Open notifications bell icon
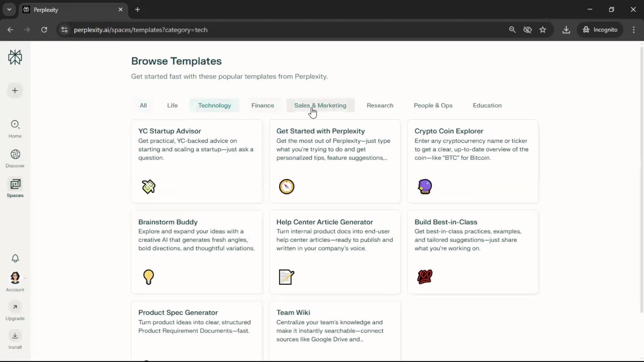644x362 pixels. coord(15,258)
